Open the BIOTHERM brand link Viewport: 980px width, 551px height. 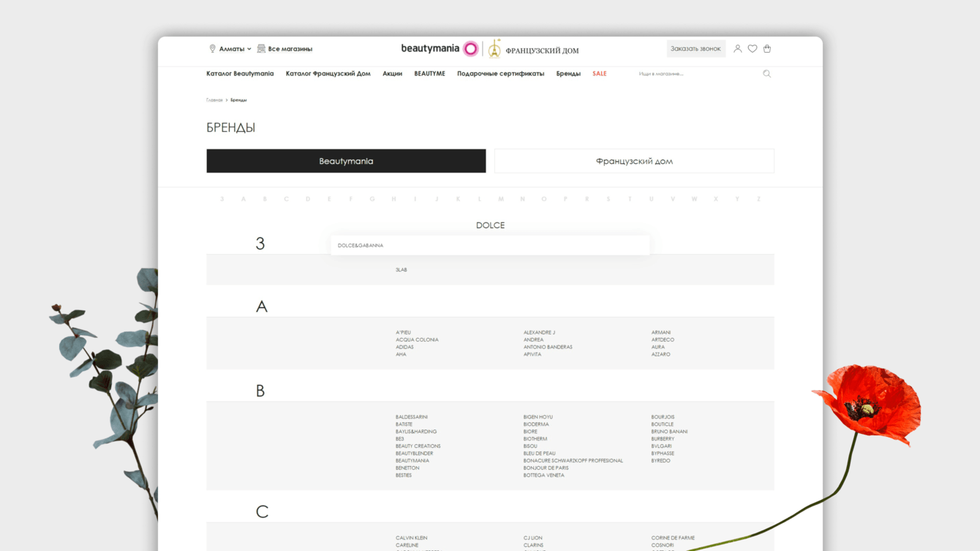[535, 439]
